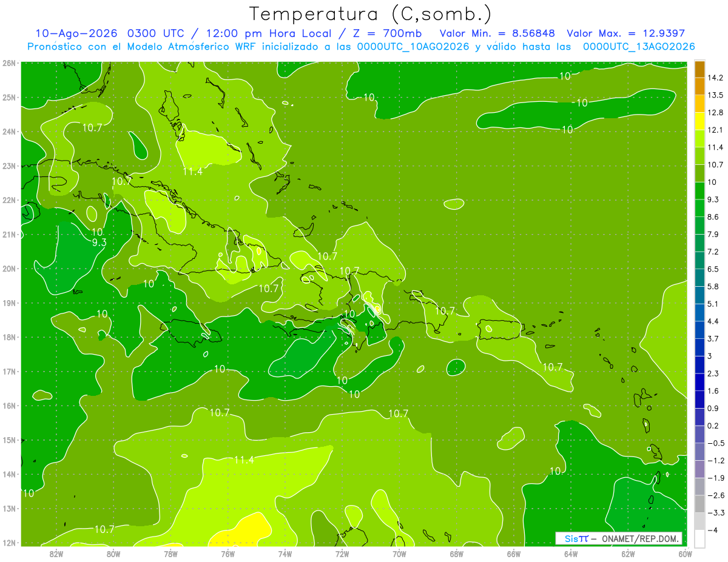Click the '8.6' colorbar value

point(713,216)
